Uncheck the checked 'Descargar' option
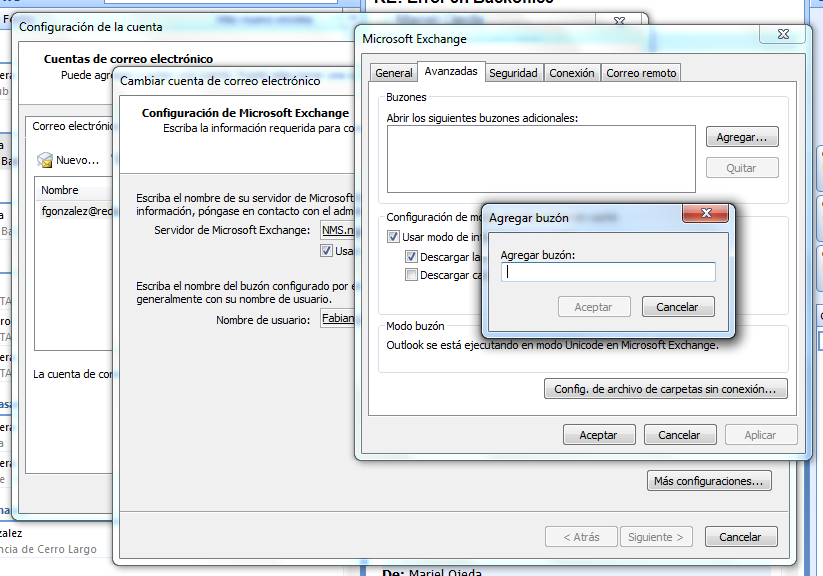Image resolution: width=823 pixels, height=576 pixels. click(411, 257)
